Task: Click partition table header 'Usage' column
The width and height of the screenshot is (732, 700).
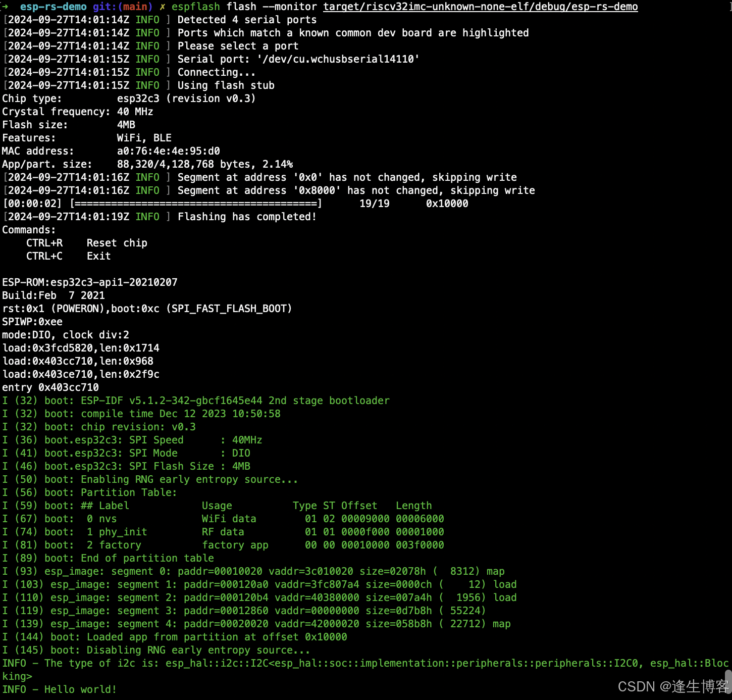Action: tap(217, 506)
